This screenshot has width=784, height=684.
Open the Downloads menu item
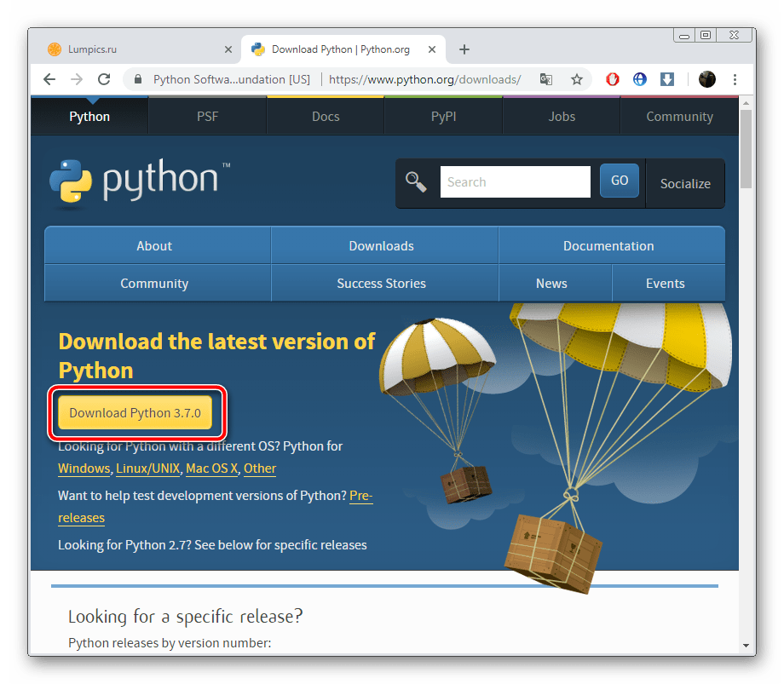(384, 245)
